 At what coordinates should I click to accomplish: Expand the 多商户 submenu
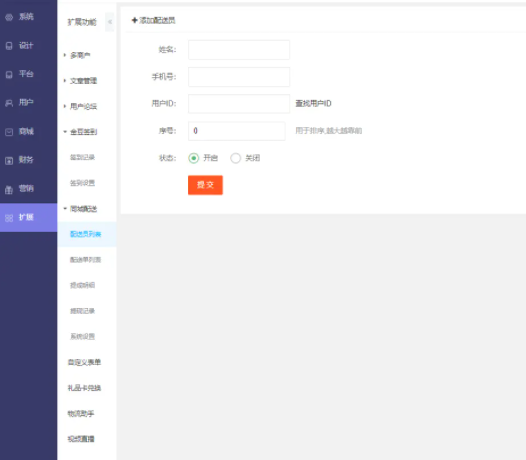(65, 55)
